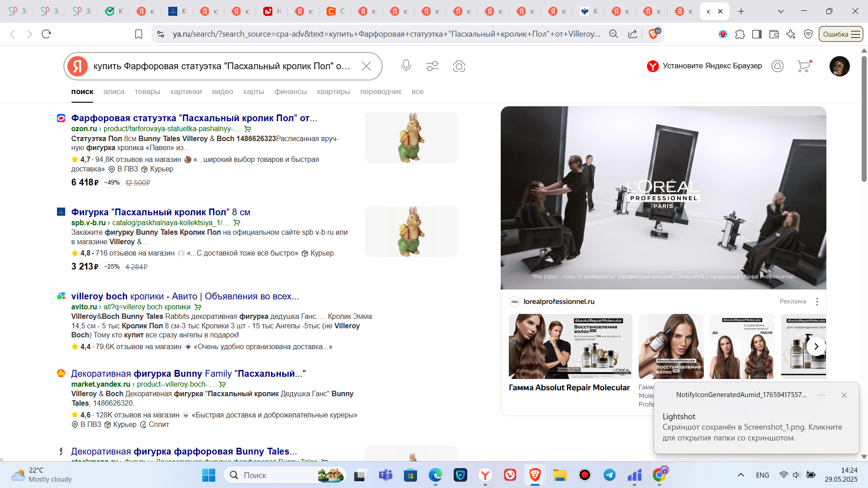Open the Windows Start menu
Image resolution: width=868 pixels, height=488 pixels.
pyautogui.click(x=209, y=475)
